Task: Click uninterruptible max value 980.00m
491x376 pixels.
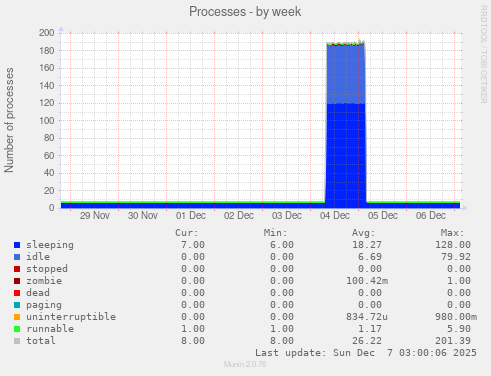Action: [x=456, y=317]
